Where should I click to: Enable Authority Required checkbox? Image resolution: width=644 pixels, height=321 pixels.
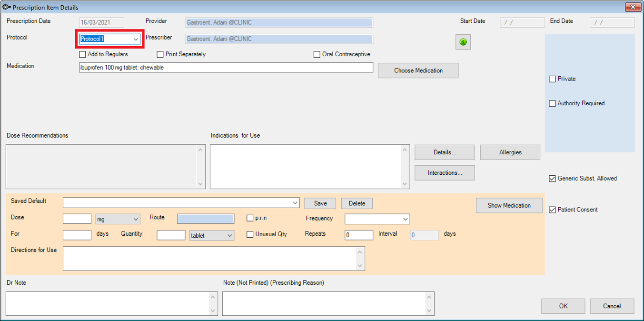point(553,103)
